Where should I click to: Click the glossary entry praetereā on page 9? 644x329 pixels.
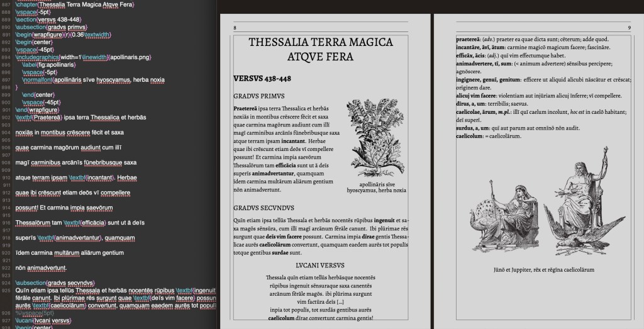(x=469, y=39)
